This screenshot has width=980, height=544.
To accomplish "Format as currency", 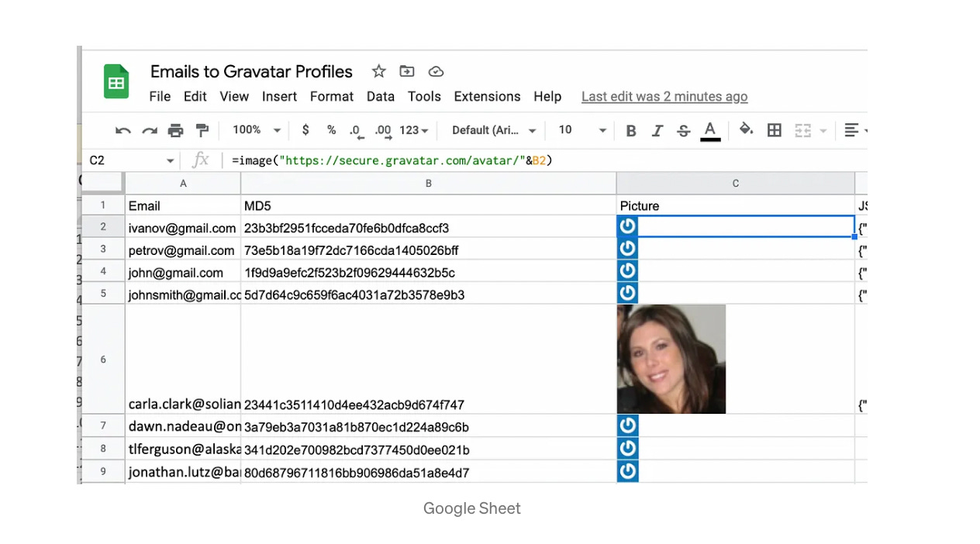I will [305, 130].
